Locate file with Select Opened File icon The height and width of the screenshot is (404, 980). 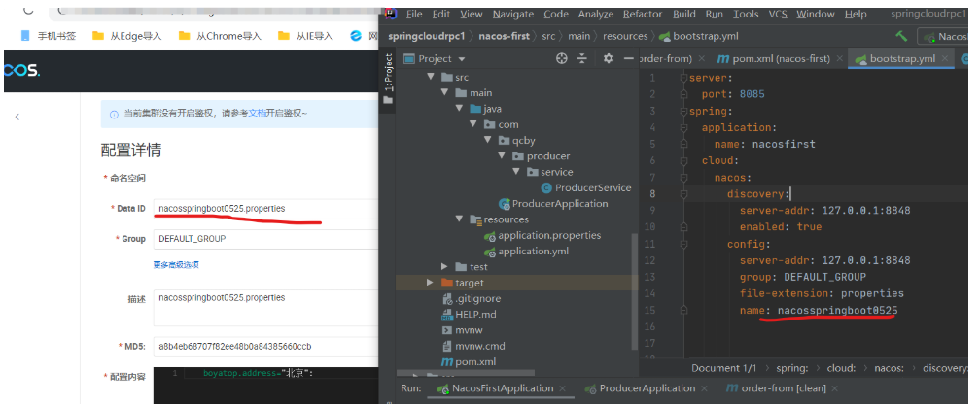561,58
